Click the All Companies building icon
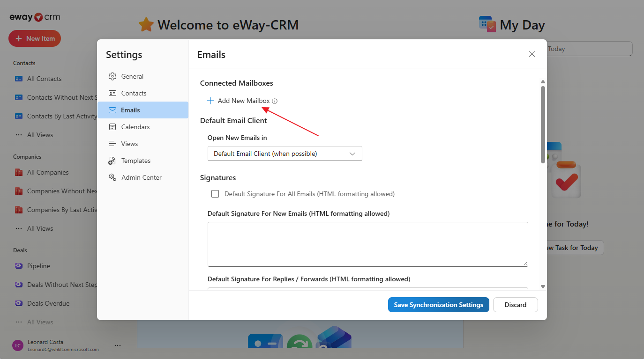Image resolution: width=644 pixels, height=359 pixels. point(19,172)
